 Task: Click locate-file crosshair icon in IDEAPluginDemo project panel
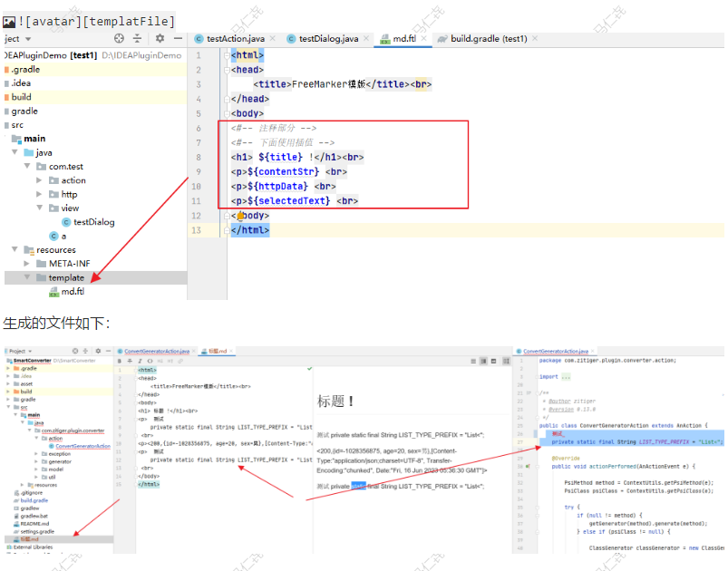(119, 39)
